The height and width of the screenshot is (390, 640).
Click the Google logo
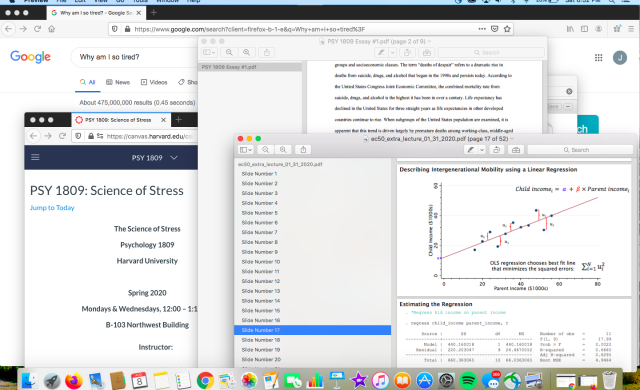click(x=31, y=57)
